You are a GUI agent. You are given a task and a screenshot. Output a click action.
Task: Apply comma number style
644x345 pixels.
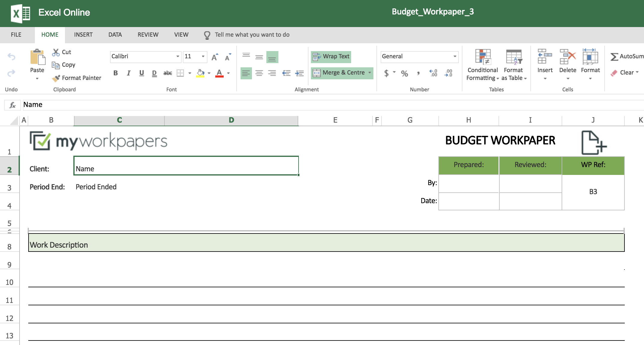pyautogui.click(x=418, y=73)
